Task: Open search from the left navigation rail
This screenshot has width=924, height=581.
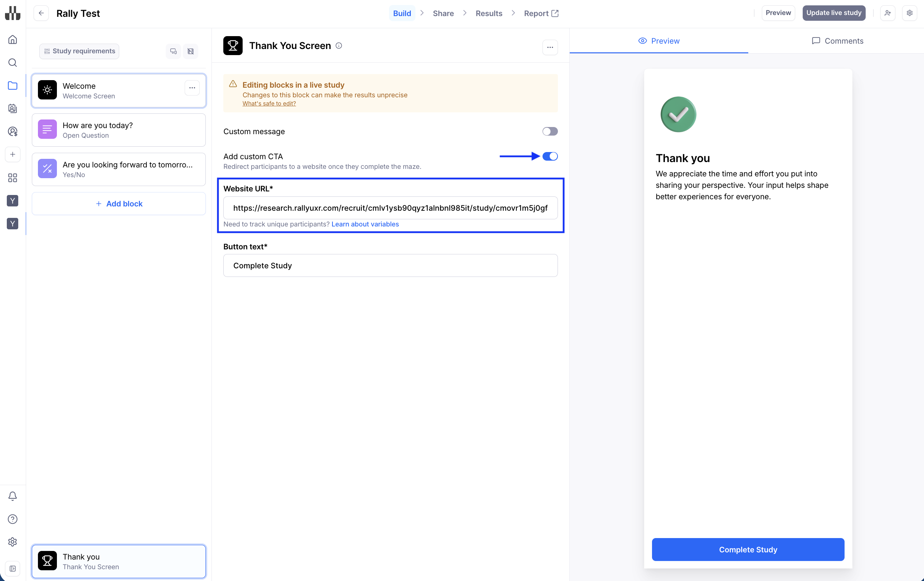Action: (13, 63)
